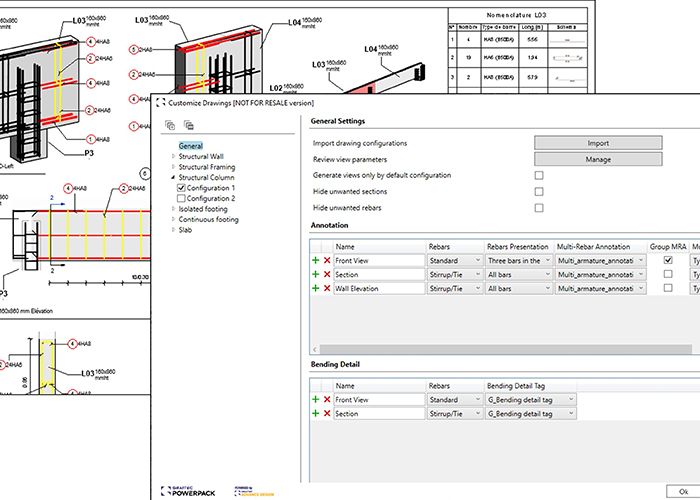Image resolution: width=700 pixels, height=500 pixels.
Task: Click the Wall Elevation name field
Action: click(379, 288)
